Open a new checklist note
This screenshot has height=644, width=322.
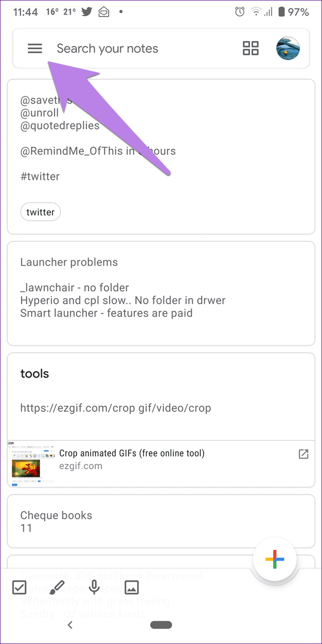pos(19,587)
